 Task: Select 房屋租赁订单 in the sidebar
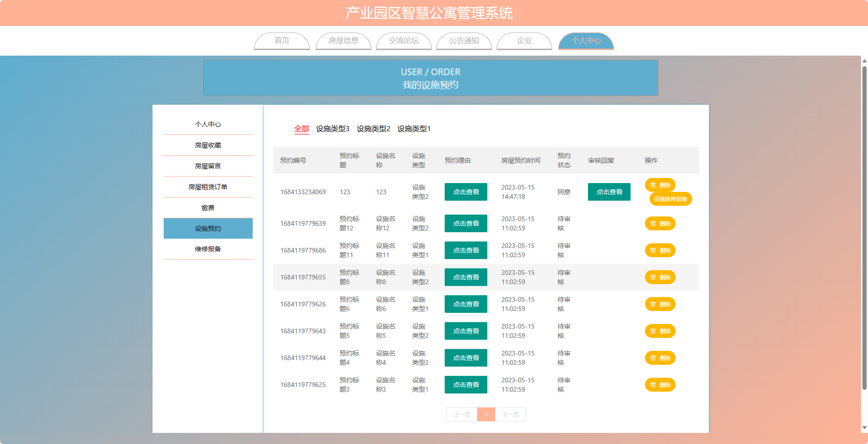[208, 187]
